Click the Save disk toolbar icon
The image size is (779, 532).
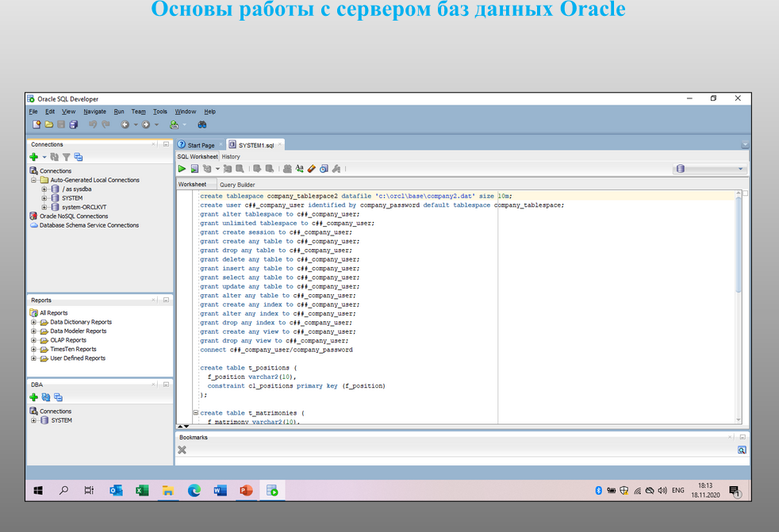click(61, 124)
